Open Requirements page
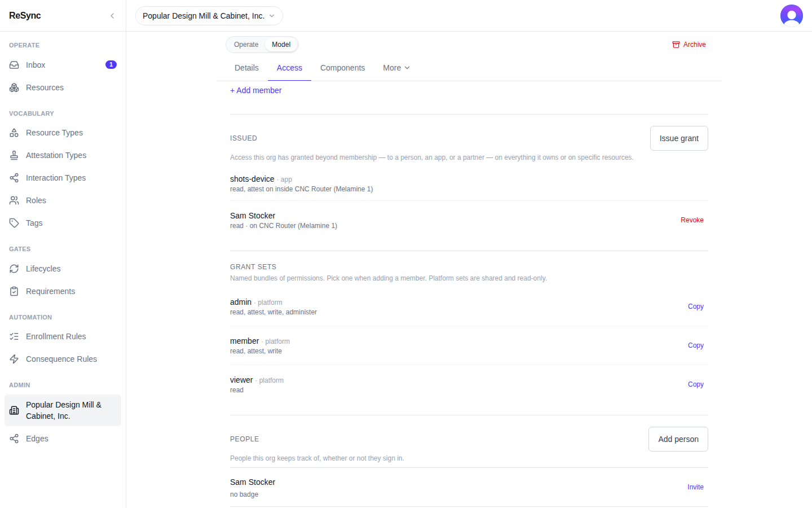Image resolution: width=812 pixels, height=508 pixels. 63,291
